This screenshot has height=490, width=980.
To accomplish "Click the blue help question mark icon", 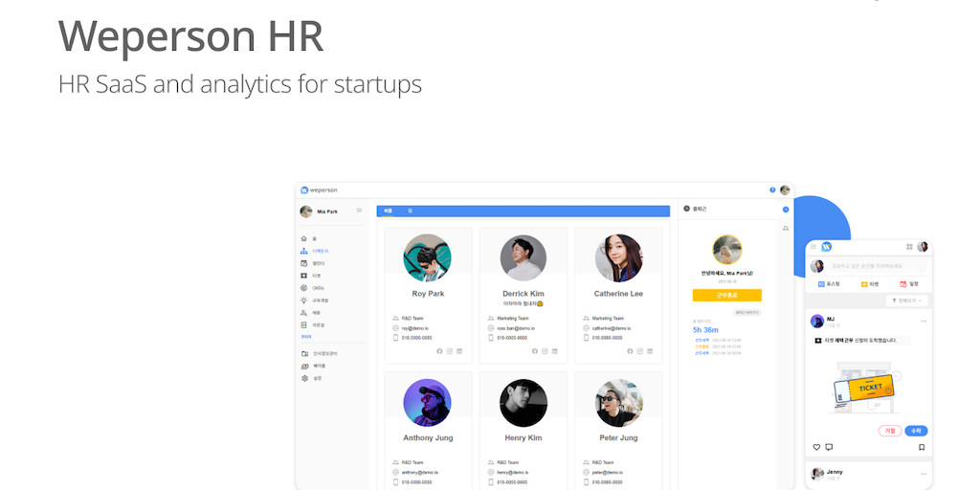I will pyautogui.click(x=772, y=189).
